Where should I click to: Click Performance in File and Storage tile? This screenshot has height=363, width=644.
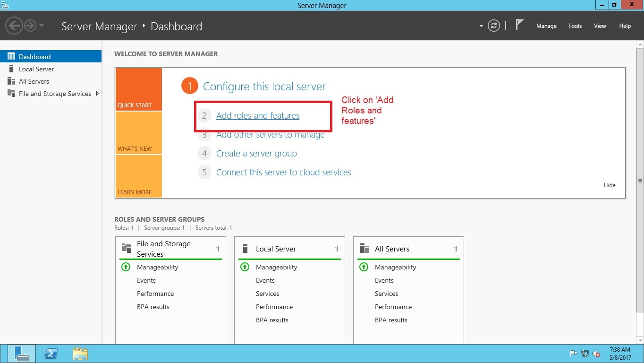[155, 294]
